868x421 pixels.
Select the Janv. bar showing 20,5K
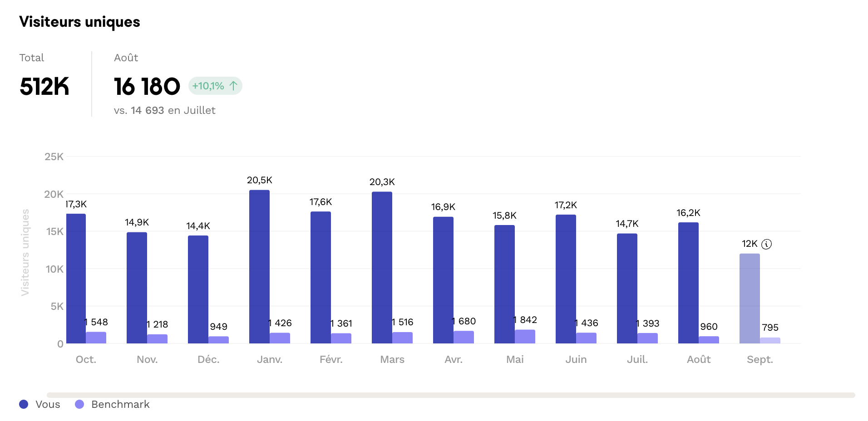[x=259, y=267]
